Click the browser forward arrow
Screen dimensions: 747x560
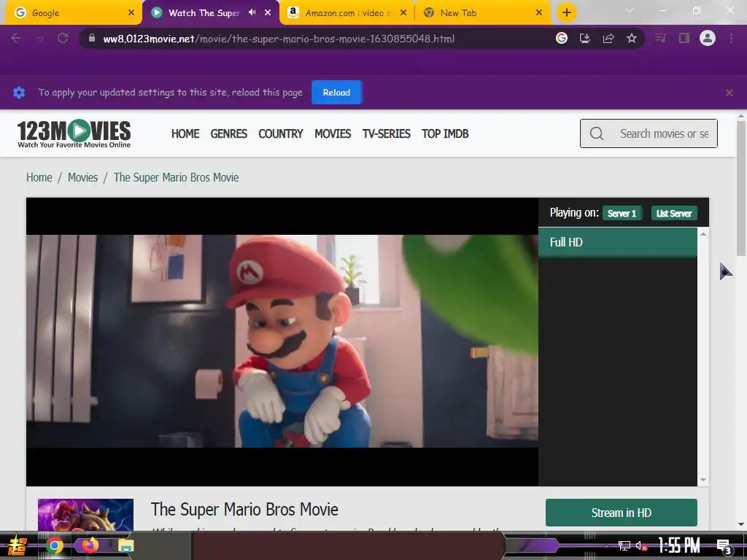pos(39,38)
